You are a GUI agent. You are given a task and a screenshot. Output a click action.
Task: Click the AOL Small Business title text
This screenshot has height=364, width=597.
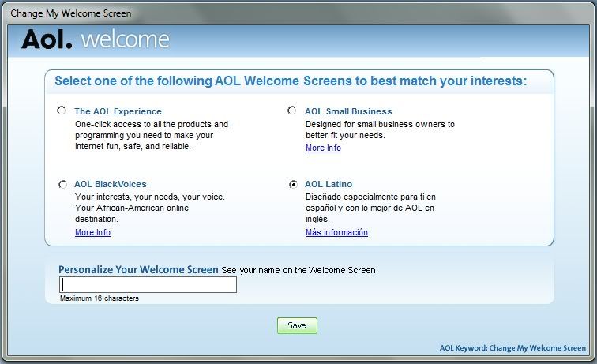point(348,111)
